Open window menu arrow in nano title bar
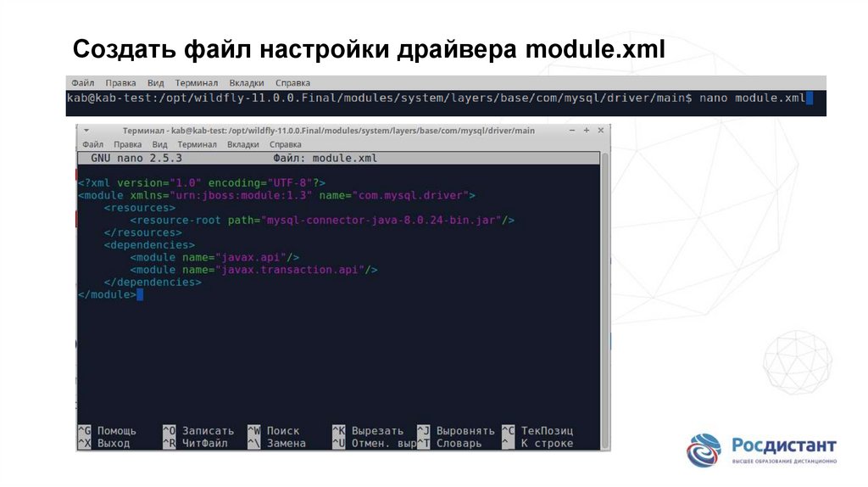Image resolution: width=868 pixels, height=487 pixels. [86, 131]
